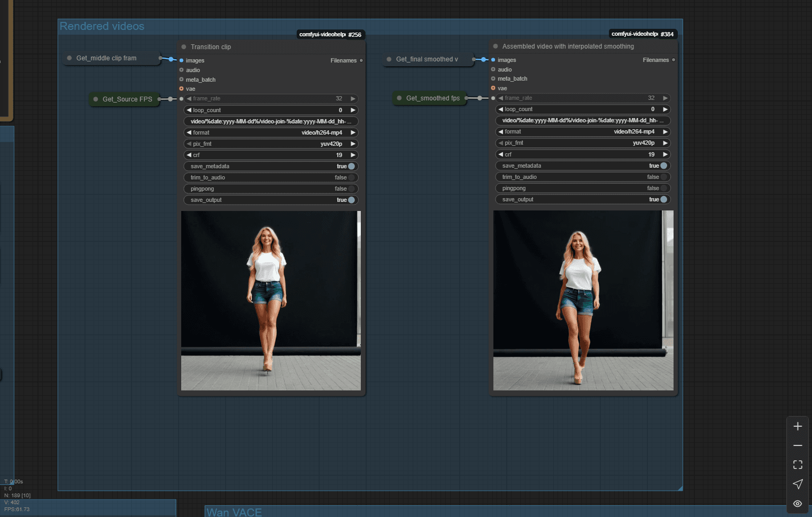Image resolution: width=812 pixels, height=517 pixels.
Task: Click the 'Rendered videos' group title
Action: point(102,26)
